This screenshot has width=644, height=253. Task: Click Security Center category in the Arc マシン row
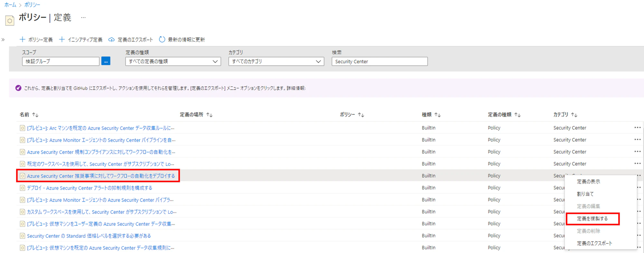[x=570, y=128]
